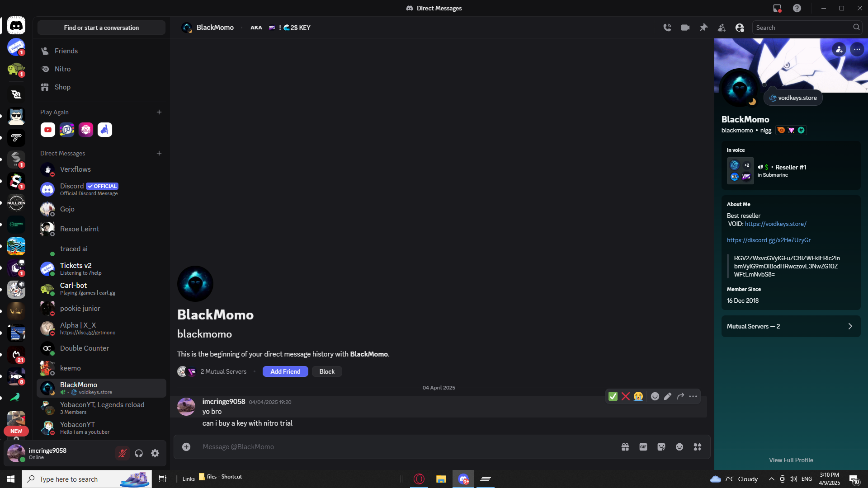Open more message options

693,396
